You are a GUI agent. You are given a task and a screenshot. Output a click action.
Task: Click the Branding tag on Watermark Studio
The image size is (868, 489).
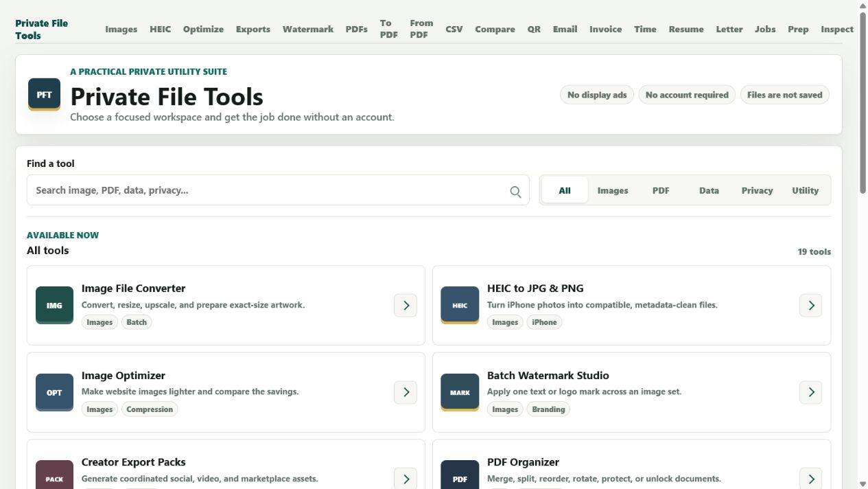click(548, 409)
